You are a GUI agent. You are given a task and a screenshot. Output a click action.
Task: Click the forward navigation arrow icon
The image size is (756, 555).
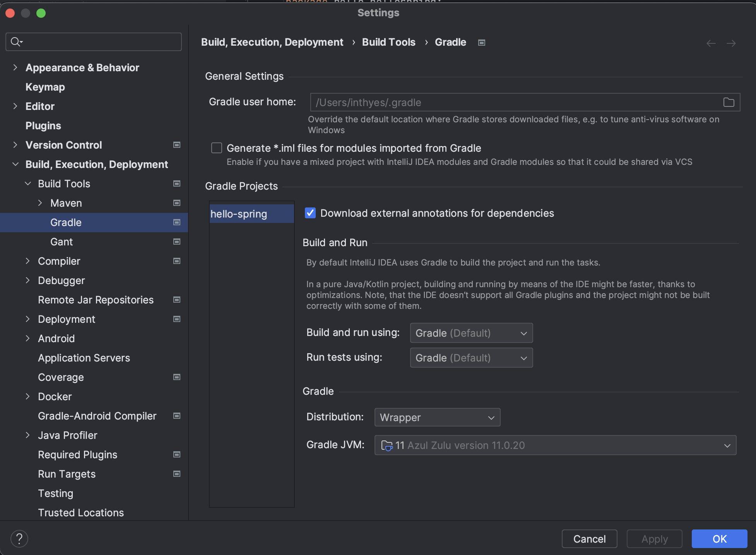click(731, 43)
